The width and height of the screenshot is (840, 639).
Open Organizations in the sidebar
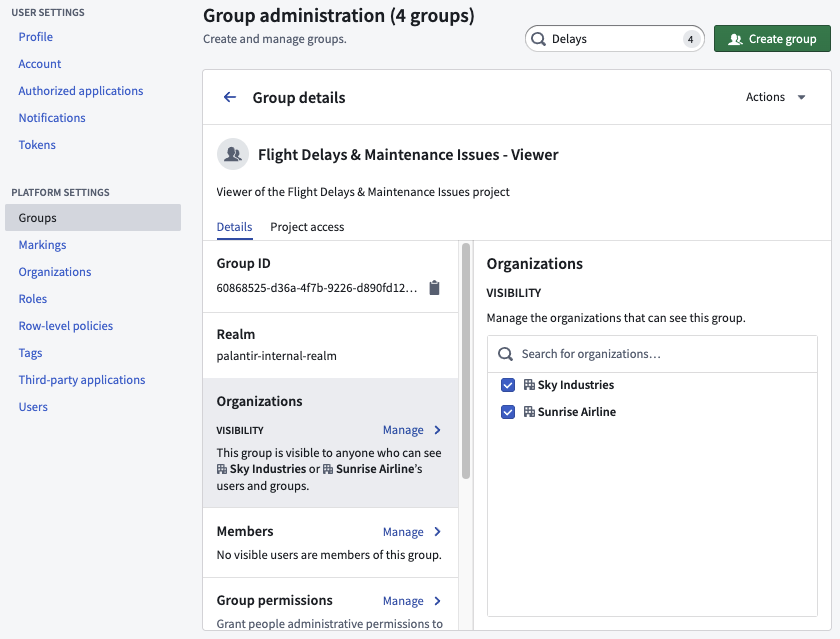pyautogui.click(x=55, y=272)
